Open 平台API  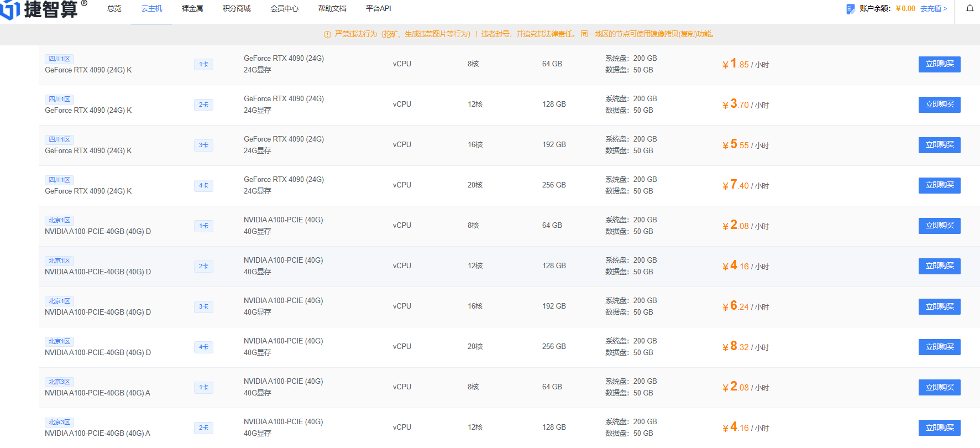(x=378, y=8)
